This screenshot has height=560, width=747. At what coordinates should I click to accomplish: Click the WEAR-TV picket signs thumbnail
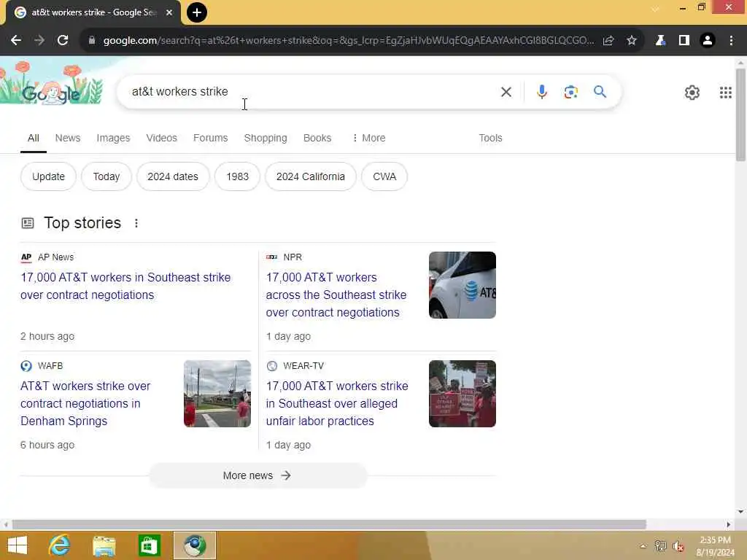point(462,394)
